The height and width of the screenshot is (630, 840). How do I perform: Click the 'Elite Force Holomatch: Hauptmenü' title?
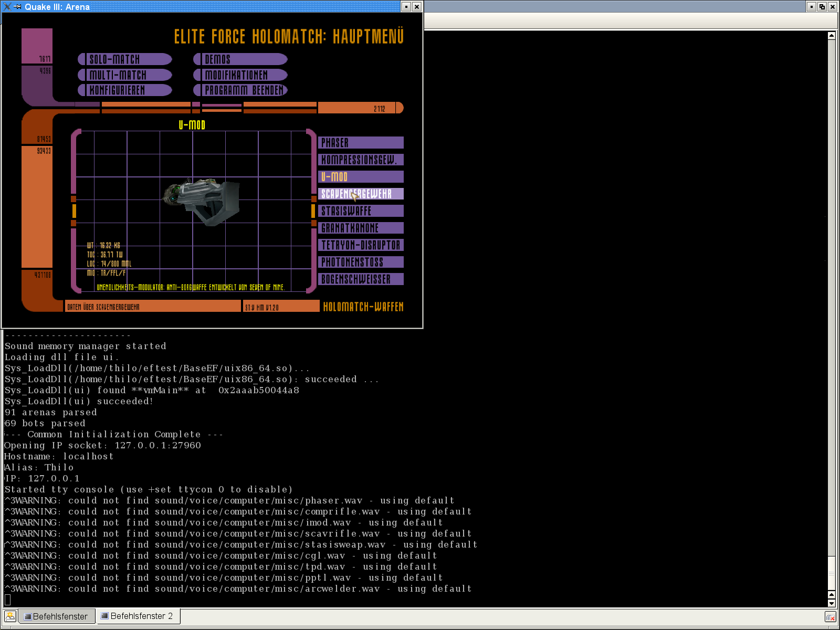(289, 37)
